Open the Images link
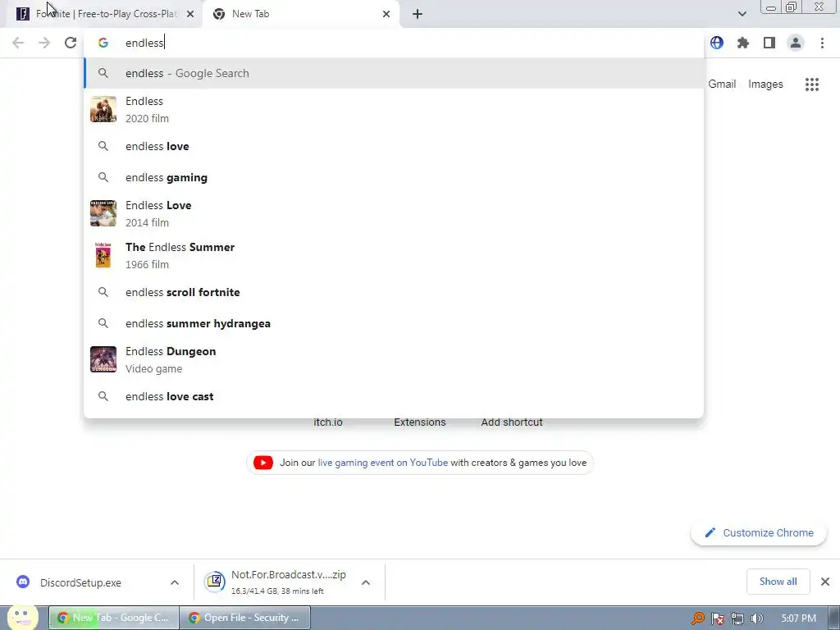Image resolution: width=840 pixels, height=630 pixels. point(765,84)
